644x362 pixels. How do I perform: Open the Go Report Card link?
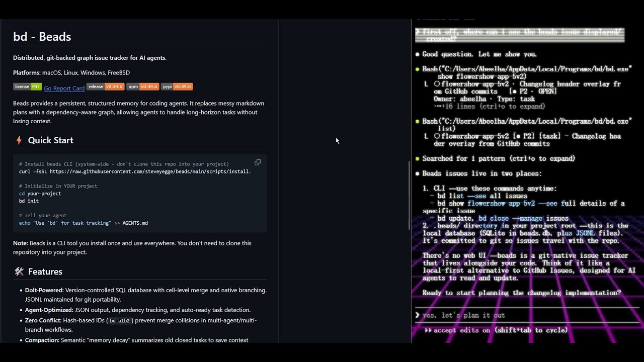[64, 88]
